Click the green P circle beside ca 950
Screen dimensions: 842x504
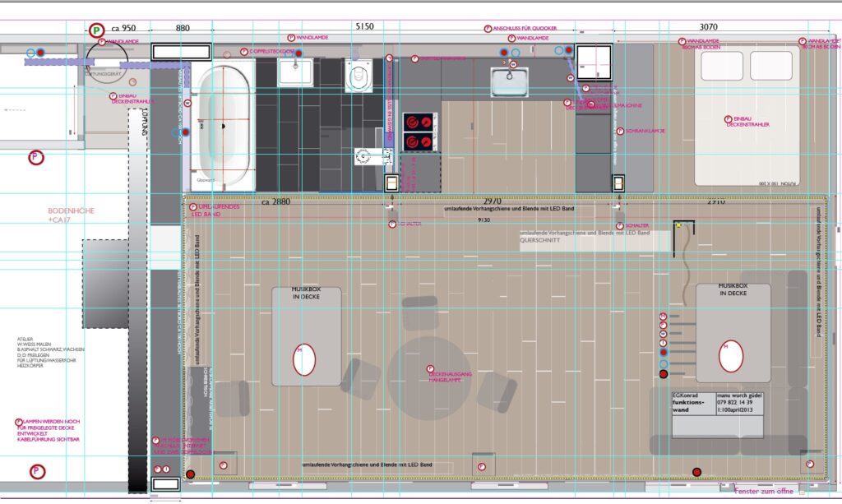96,30
